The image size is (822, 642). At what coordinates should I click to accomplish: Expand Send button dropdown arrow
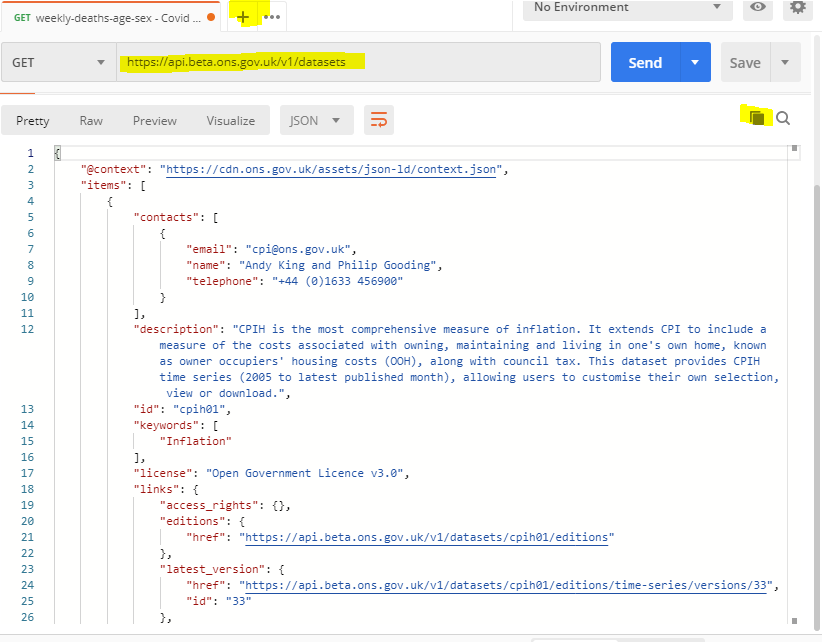click(x=695, y=62)
